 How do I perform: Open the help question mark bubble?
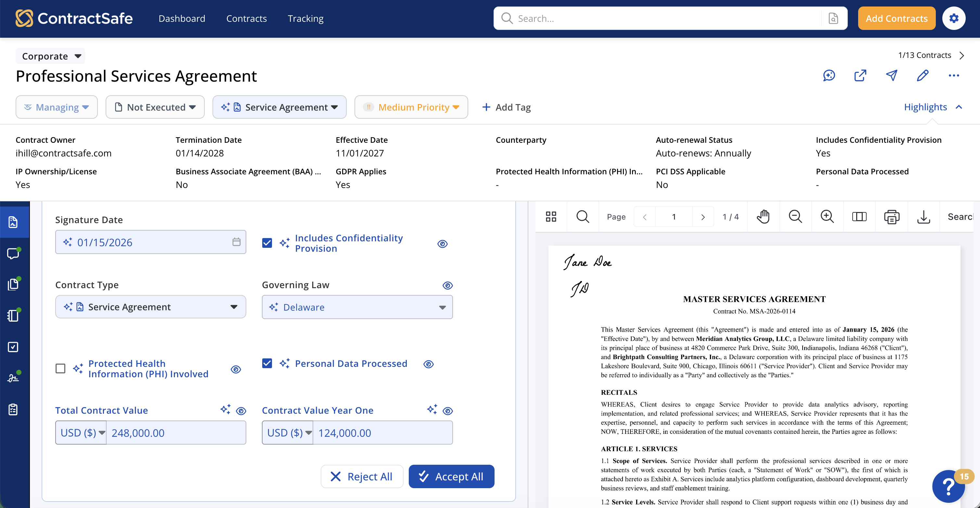948,486
